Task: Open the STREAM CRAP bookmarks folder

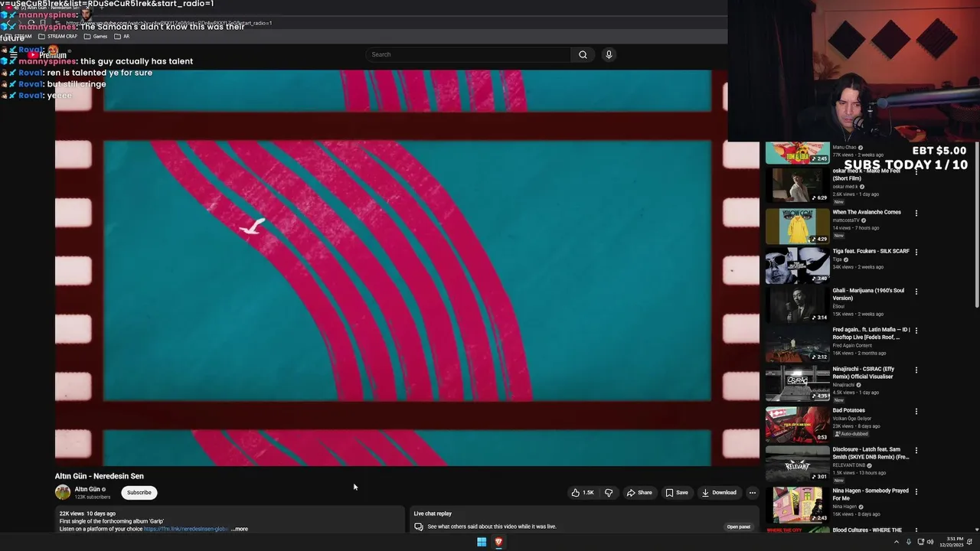Action: pyautogui.click(x=57, y=36)
